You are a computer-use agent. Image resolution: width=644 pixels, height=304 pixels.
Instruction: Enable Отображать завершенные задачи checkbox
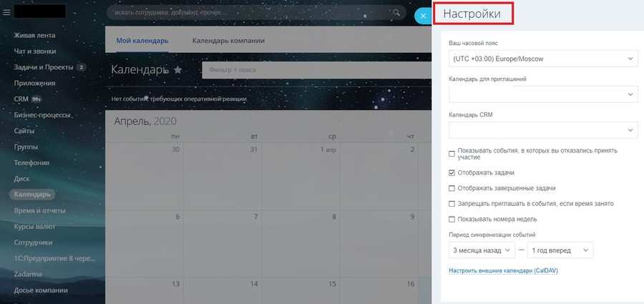click(x=452, y=188)
